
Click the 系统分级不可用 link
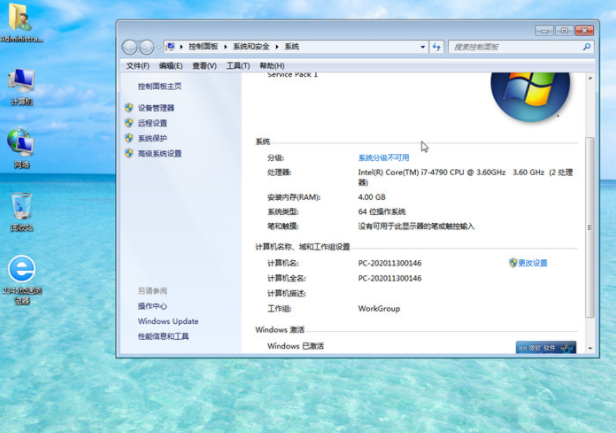tap(383, 158)
